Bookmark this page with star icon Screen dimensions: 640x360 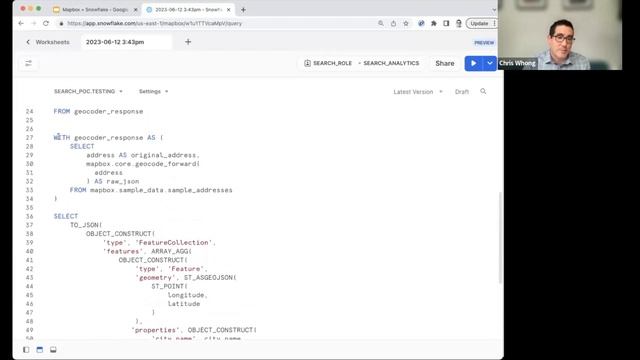click(406, 23)
